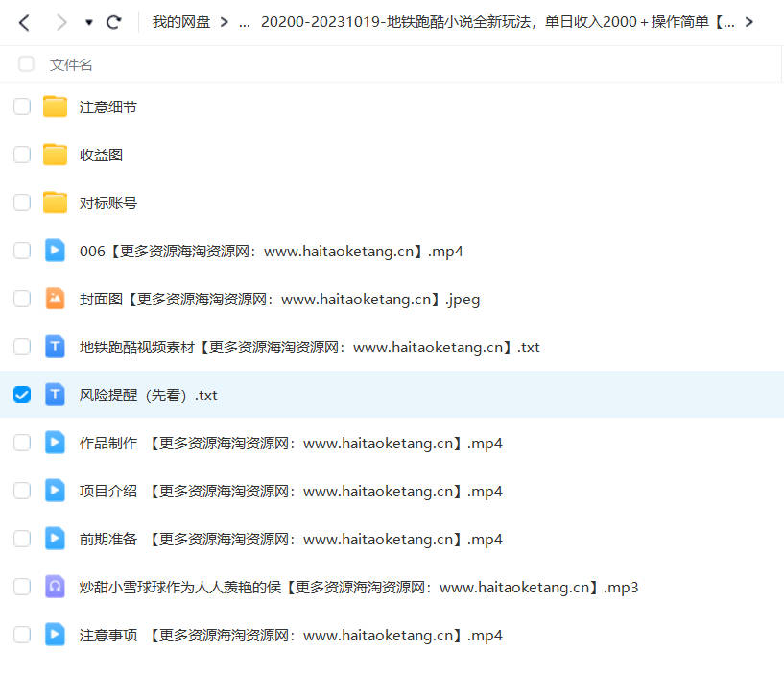The image size is (784, 675).
Task: Click the audio icon of 炒甜小雪球球 mp3
Action: pyautogui.click(x=55, y=587)
